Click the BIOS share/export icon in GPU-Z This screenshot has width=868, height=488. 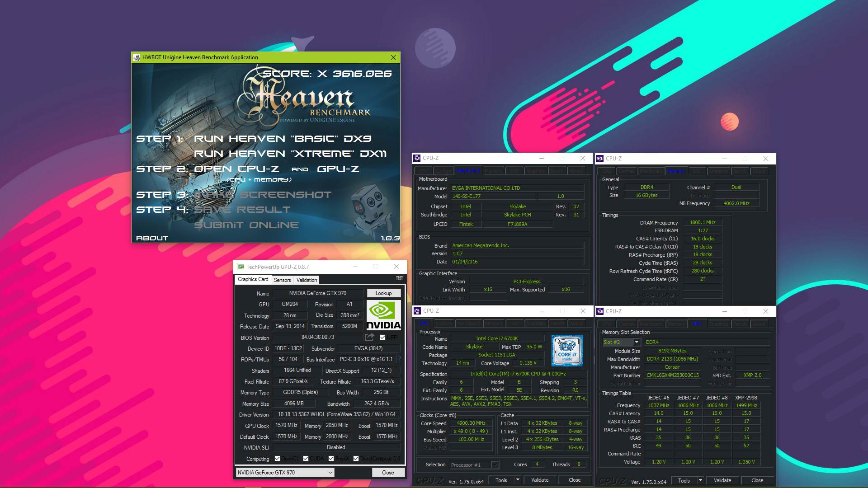[x=369, y=337]
